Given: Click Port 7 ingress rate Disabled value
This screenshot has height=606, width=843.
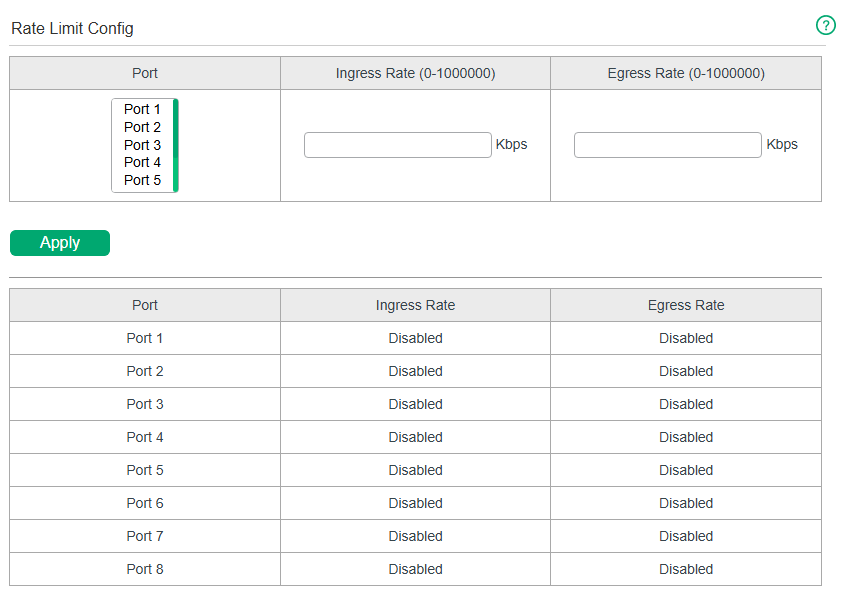Looking at the screenshot, I should (x=415, y=536).
